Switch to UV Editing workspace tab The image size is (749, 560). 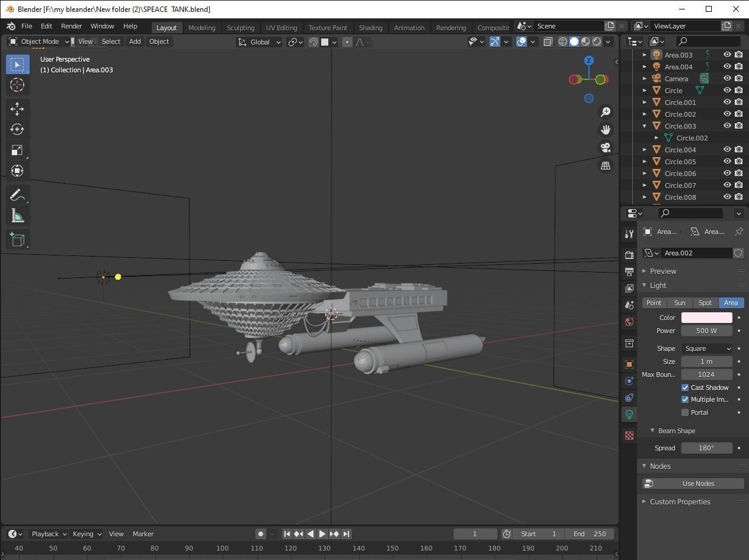pos(281,28)
